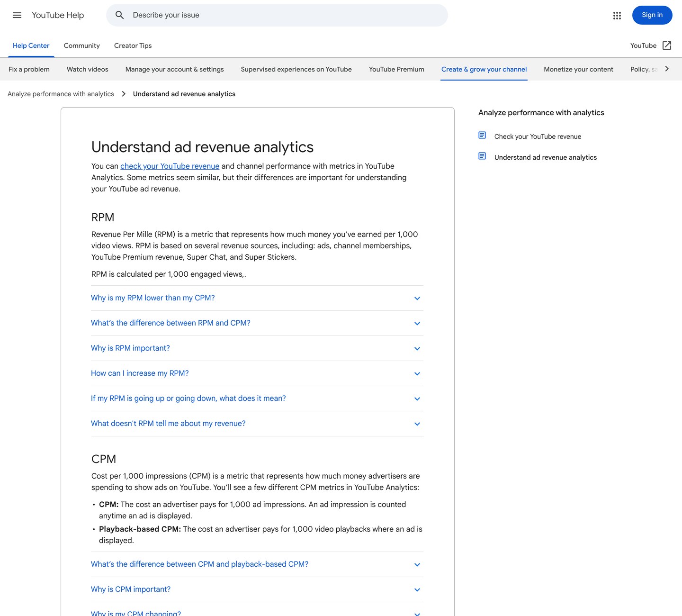Image resolution: width=682 pixels, height=616 pixels.
Task: Follow the "check your YouTube revenue" link
Action: pos(170,166)
